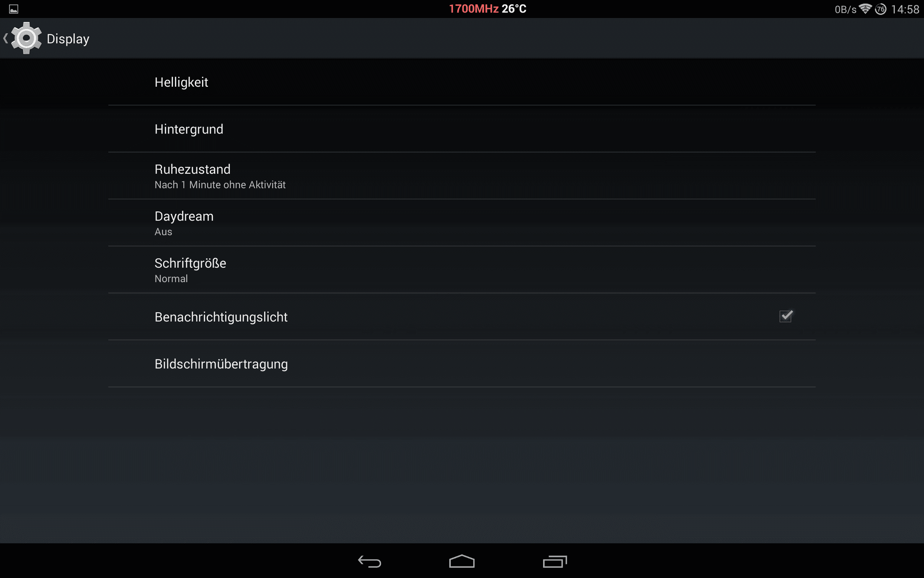Open the Hintergrund wallpaper setting
Image resolution: width=924 pixels, height=578 pixels.
coord(462,129)
